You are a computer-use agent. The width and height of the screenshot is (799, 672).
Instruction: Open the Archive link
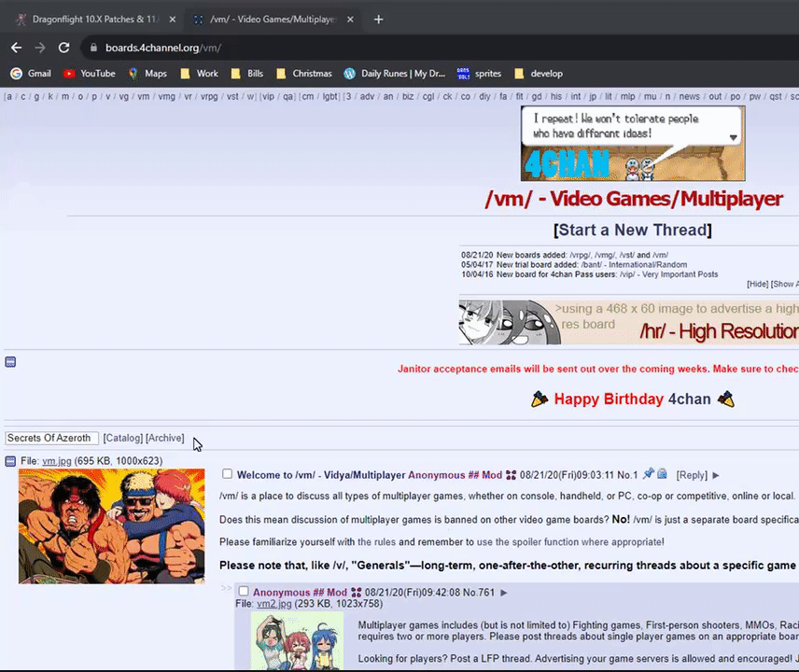pyautogui.click(x=164, y=438)
